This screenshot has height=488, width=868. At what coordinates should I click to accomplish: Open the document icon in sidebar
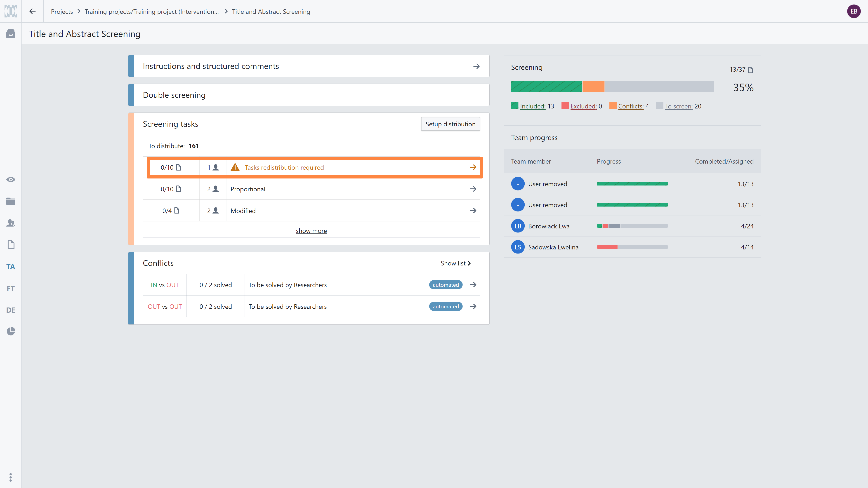point(11,245)
